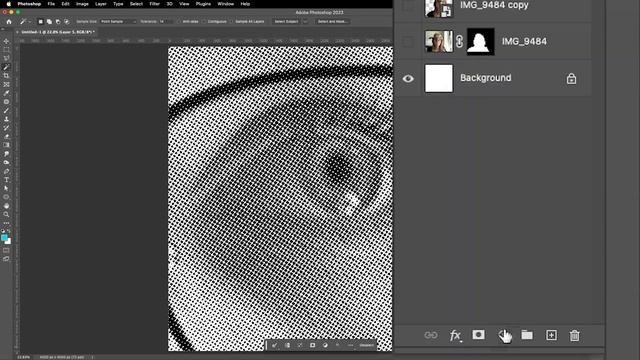This screenshot has height=360, width=640.
Task: Select the Shape tool
Action: tap(6, 197)
